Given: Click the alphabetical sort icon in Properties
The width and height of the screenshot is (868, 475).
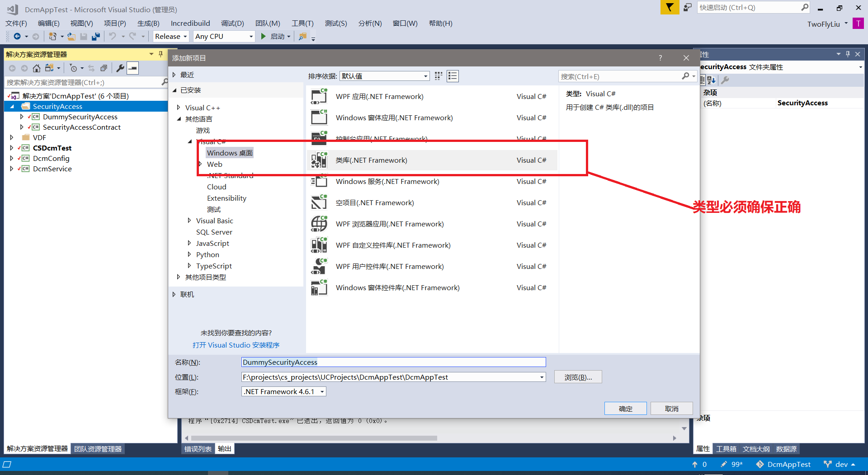Looking at the screenshot, I should coord(712,80).
